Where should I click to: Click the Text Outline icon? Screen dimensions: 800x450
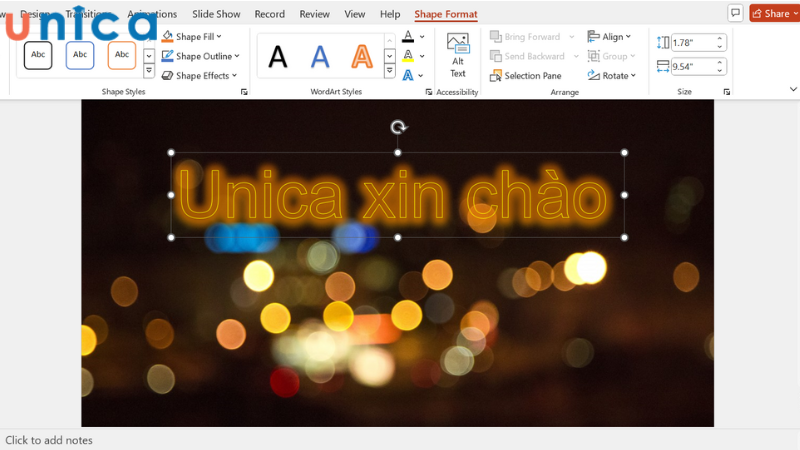(408, 56)
